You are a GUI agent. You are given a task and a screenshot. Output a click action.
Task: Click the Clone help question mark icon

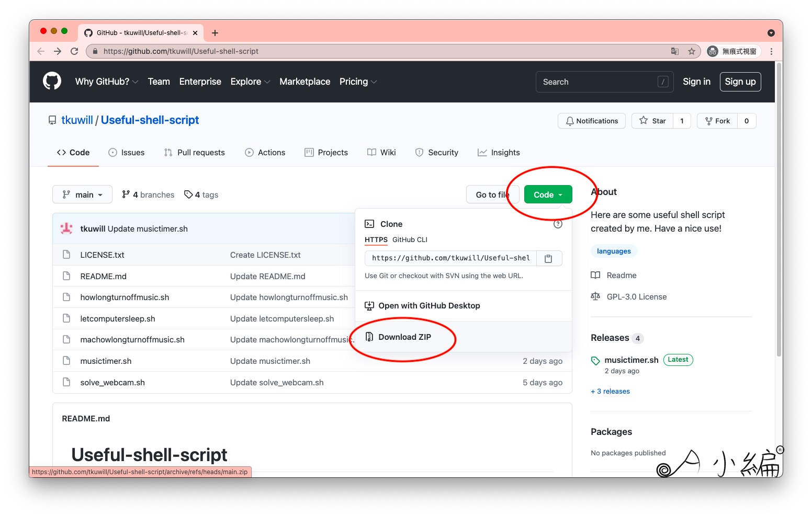pyautogui.click(x=558, y=224)
